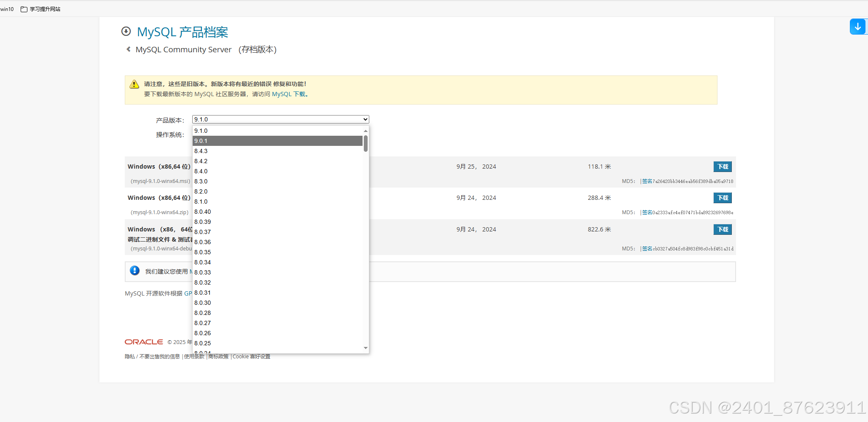Click the blue info exclamation icon

pyautogui.click(x=134, y=271)
